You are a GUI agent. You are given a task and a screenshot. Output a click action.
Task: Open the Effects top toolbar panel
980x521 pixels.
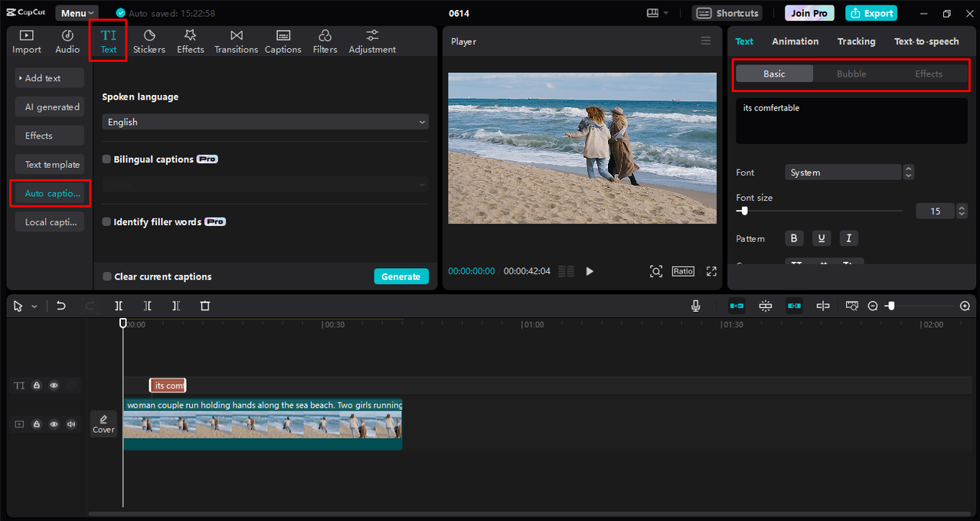(191, 41)
